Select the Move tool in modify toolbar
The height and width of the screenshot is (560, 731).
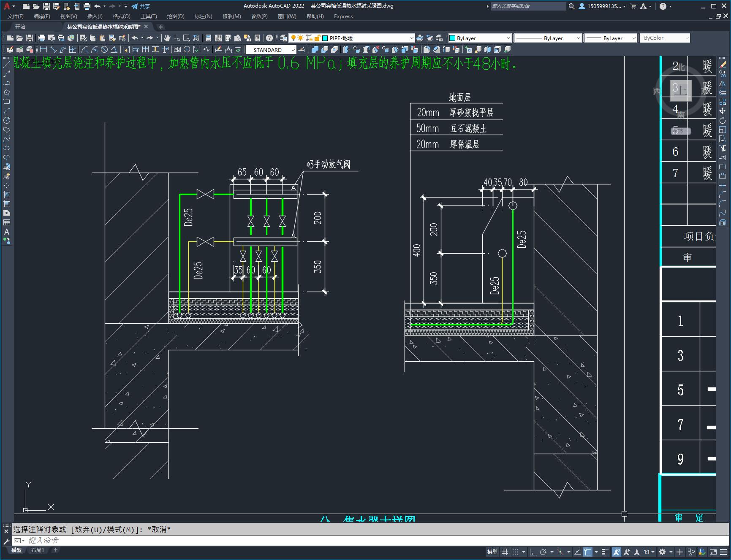coord(723,111)
